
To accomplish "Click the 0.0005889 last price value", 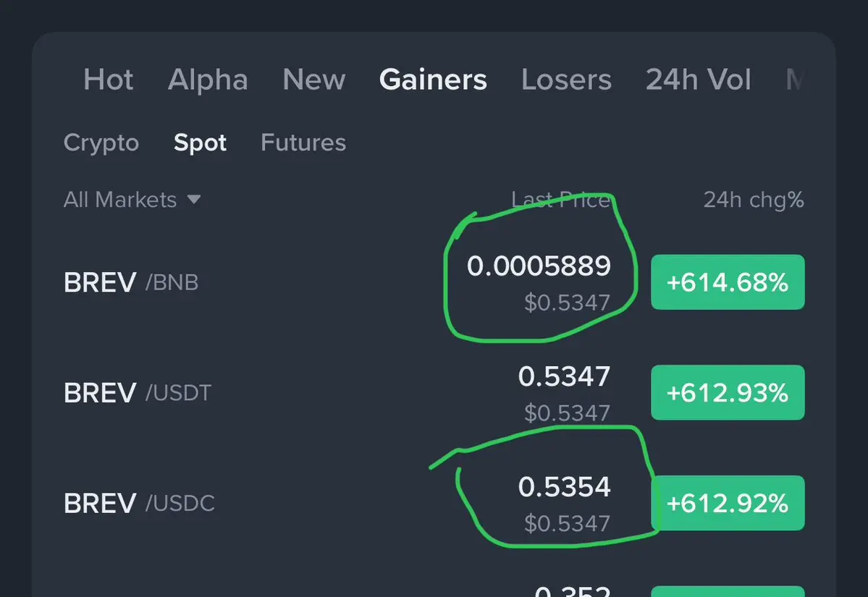I will [539, 266].
